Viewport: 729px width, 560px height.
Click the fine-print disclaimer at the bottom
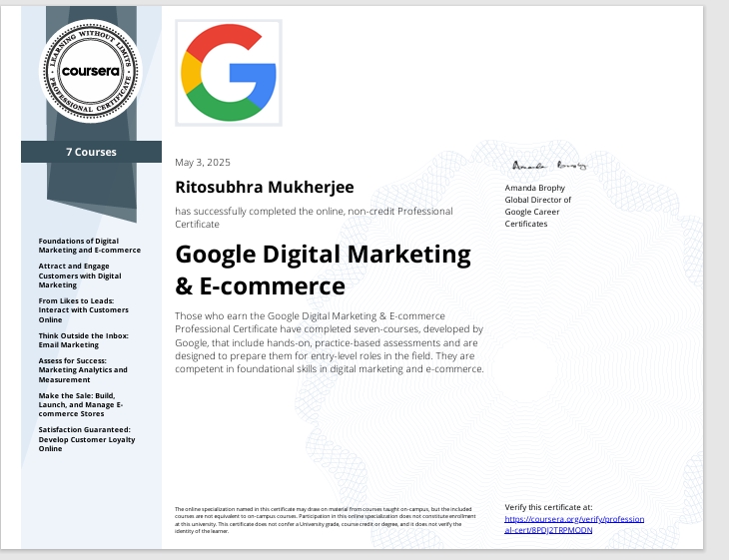(x=326, y=520)
